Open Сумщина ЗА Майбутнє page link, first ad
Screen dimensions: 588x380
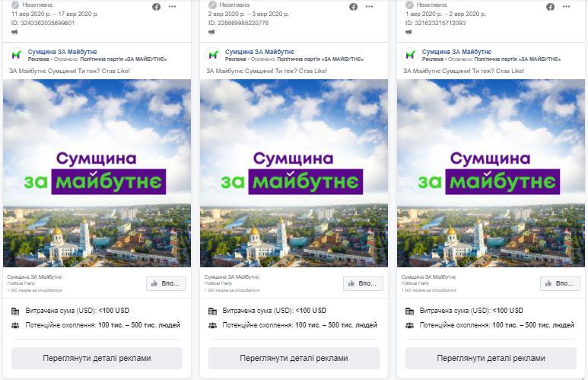(62, 52)
